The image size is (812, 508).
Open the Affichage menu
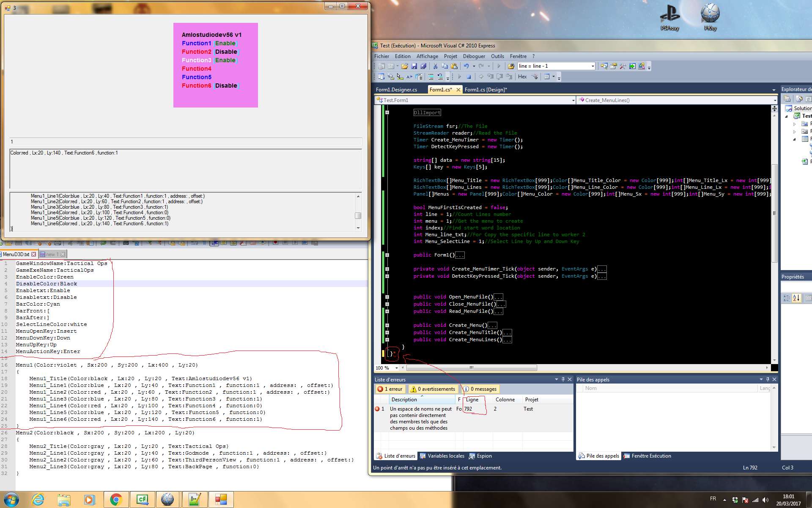tap(427, 56)
